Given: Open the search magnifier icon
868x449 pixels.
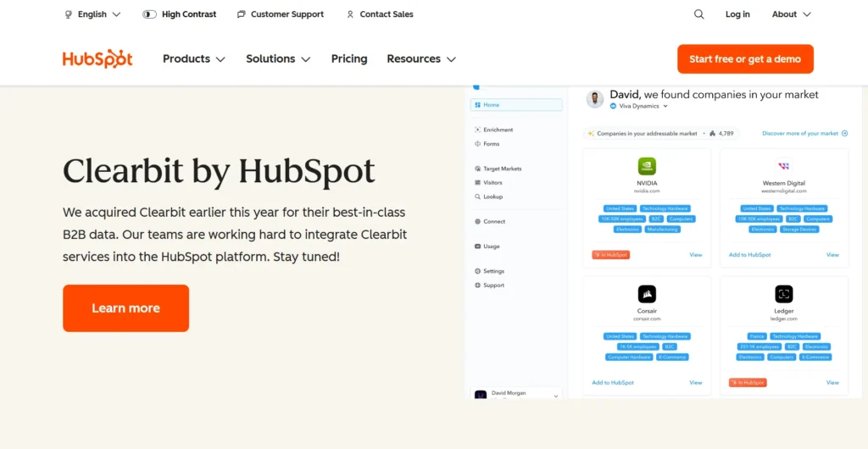Looking at the screenshot, I should point(699,14).
